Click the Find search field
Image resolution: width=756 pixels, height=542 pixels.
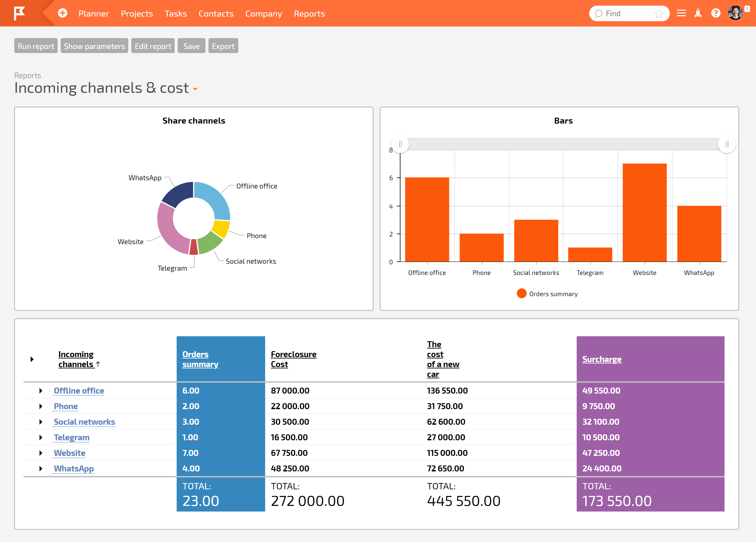629,14
